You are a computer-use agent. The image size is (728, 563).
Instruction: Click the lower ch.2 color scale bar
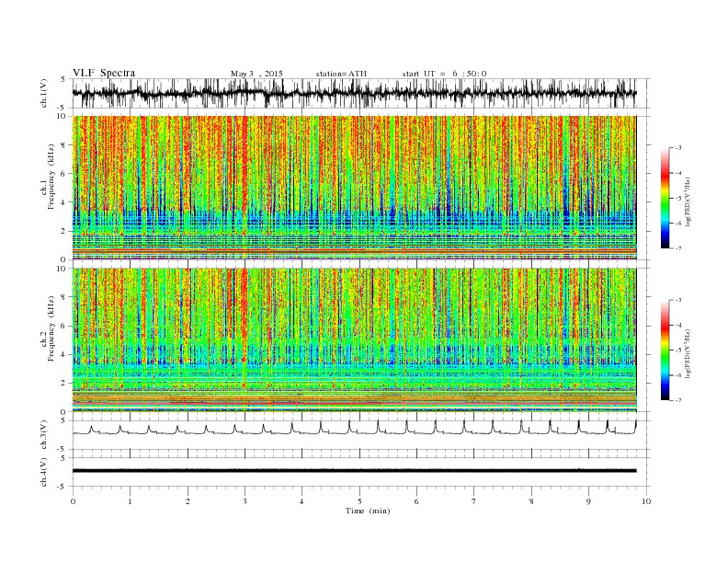point(665,350)
